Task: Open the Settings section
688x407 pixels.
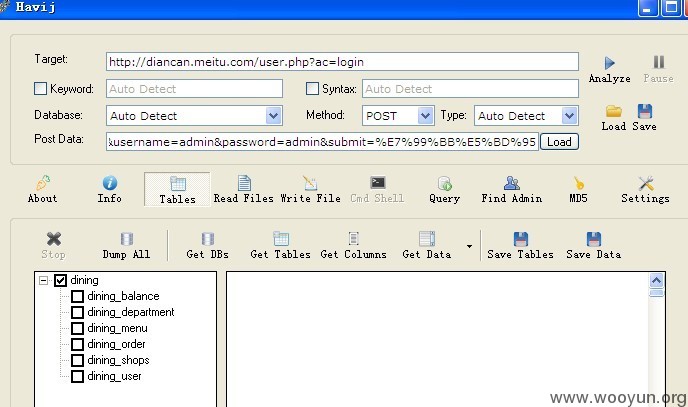Action: click(645, 189)
